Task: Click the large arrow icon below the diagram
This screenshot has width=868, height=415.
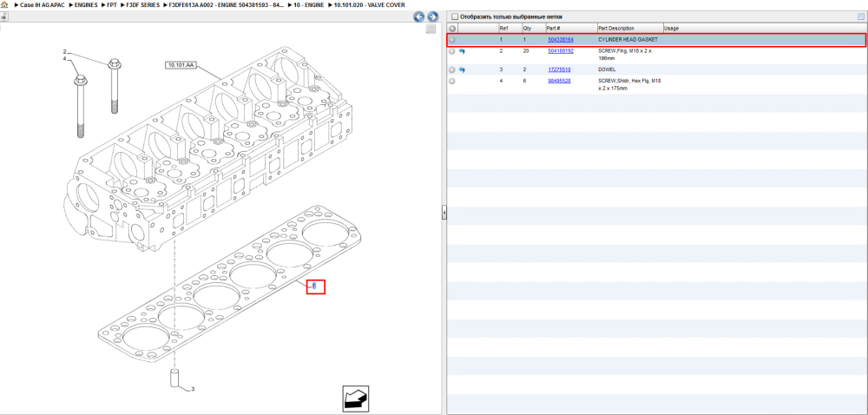Action: (355, 399)
